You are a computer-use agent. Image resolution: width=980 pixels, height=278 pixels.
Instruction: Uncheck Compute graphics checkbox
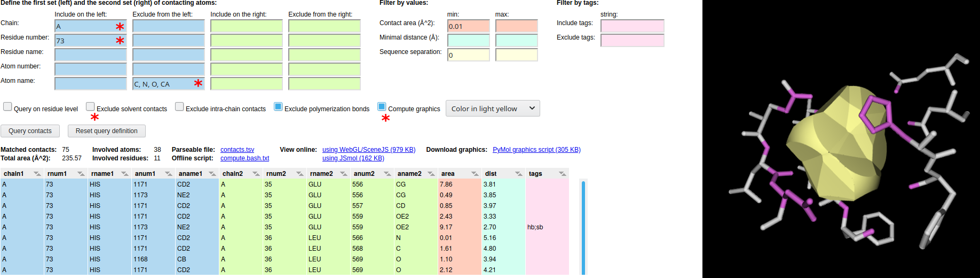pos(382,107)
